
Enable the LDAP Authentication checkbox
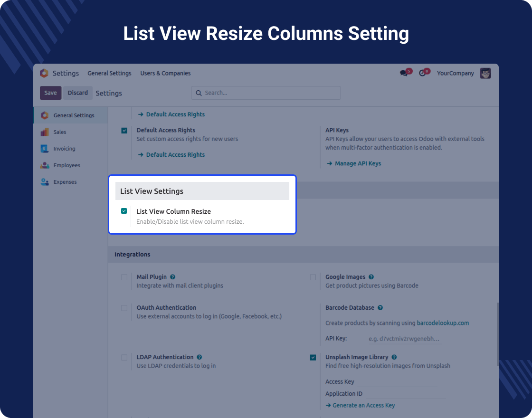pyautogui.click(x=124, y=358)
